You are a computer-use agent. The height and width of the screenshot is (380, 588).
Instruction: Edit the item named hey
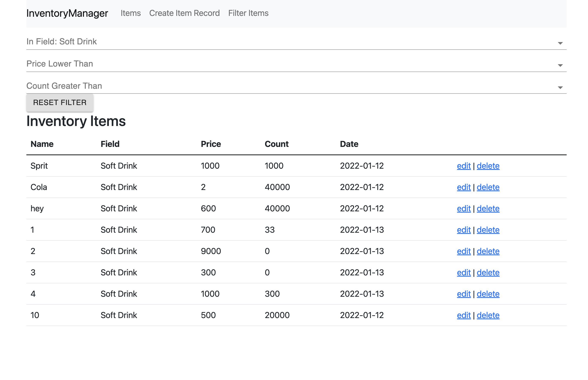point(464,208)
